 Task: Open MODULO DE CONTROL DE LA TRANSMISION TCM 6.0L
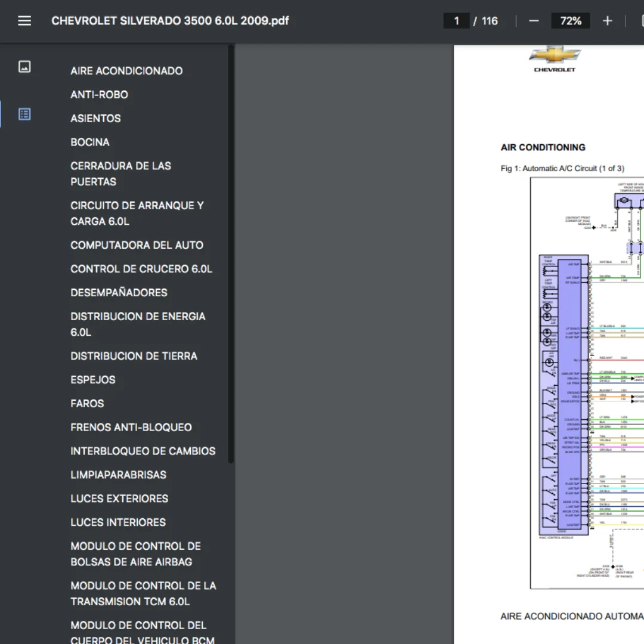click(x=143, y=593)
